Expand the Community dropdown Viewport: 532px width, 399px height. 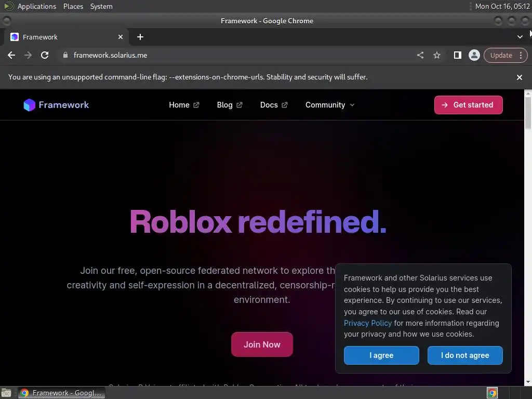pos(330,105)
